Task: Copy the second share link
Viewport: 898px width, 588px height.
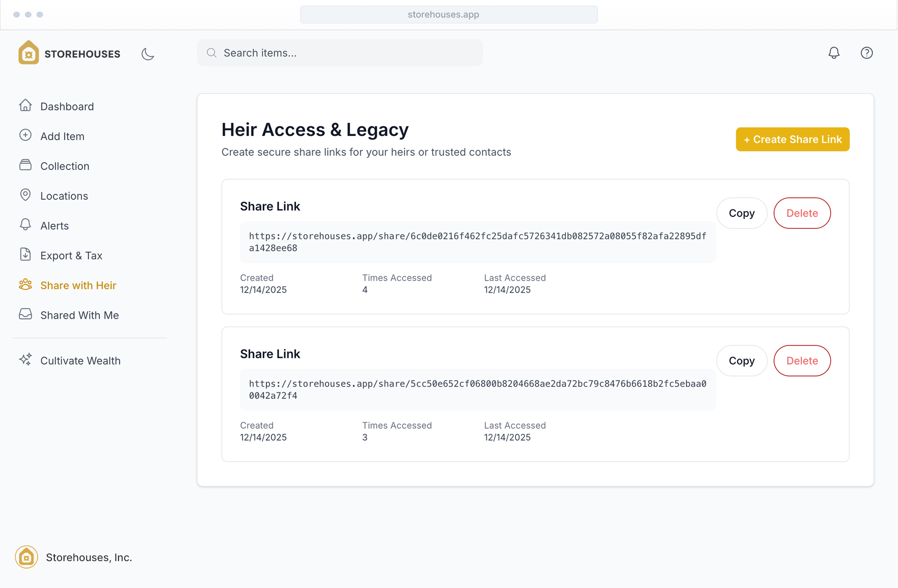Action: (x=741, y=360)
